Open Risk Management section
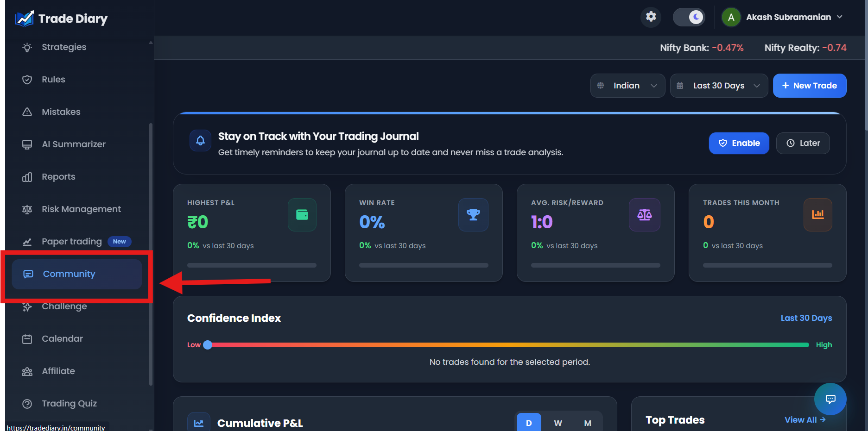868x431 pixels. click(81, 209)
